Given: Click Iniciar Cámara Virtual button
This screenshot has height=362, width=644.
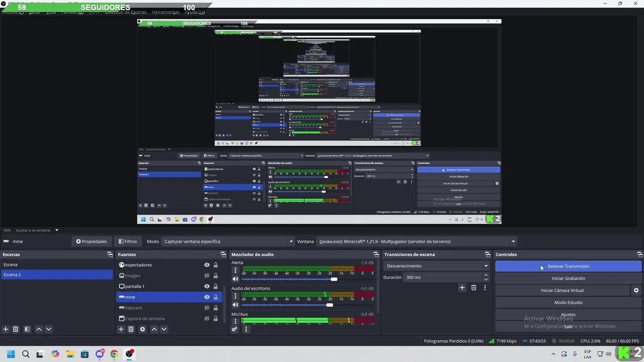Looking at the screenshot, I should pyautogui.click(x=562, y=290).
